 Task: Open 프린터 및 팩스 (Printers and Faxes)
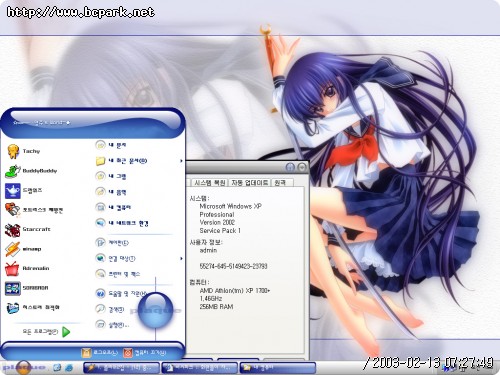click(118, 274)
